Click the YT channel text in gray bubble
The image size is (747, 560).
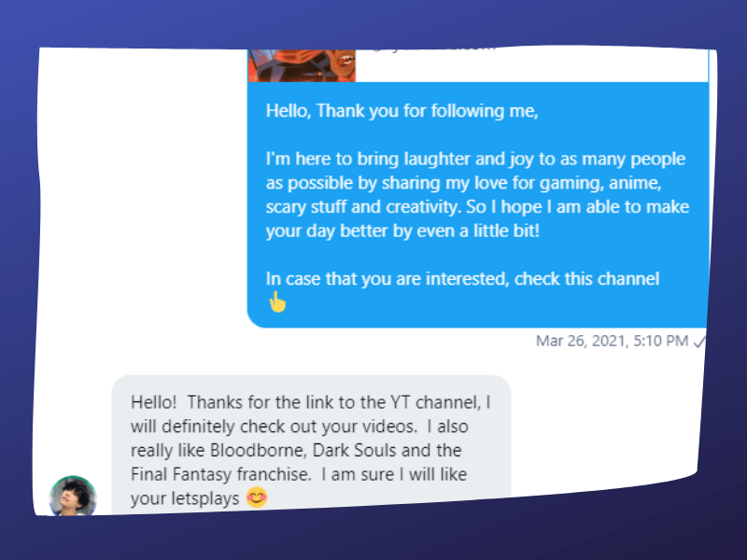435,402
